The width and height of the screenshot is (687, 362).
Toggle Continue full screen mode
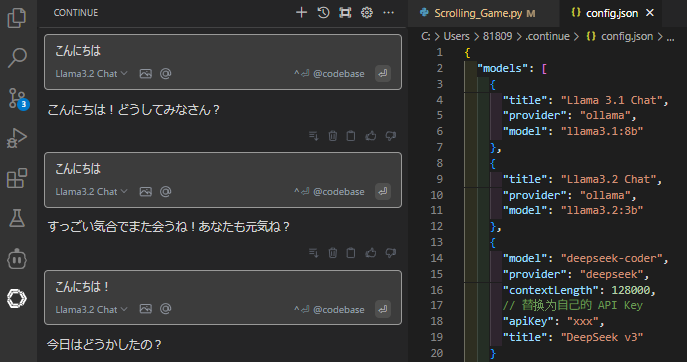pyautogui.click(x=345, y=13)
